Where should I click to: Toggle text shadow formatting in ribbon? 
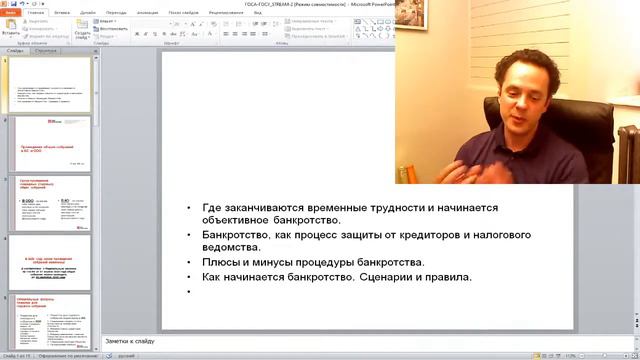[164, 34]
